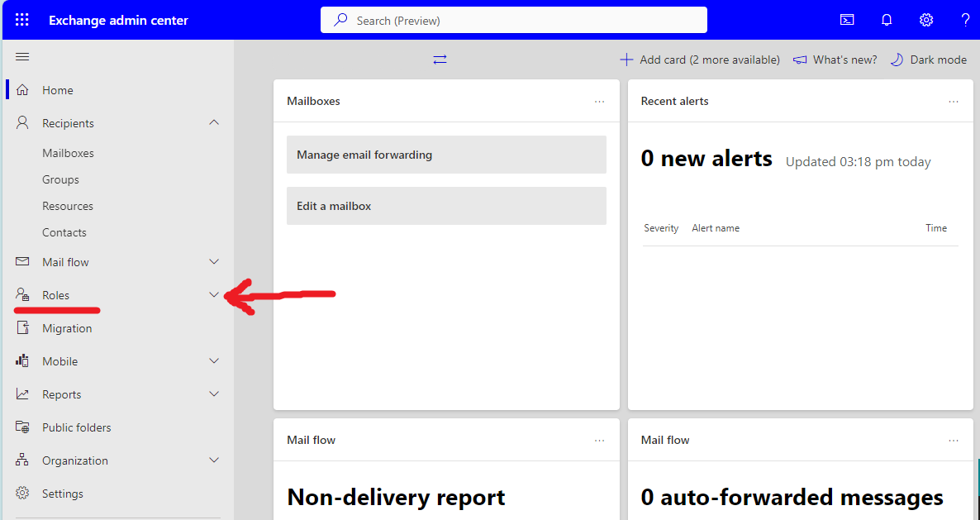Collapse the navigation hamburger menu

[x=22, y=57]
